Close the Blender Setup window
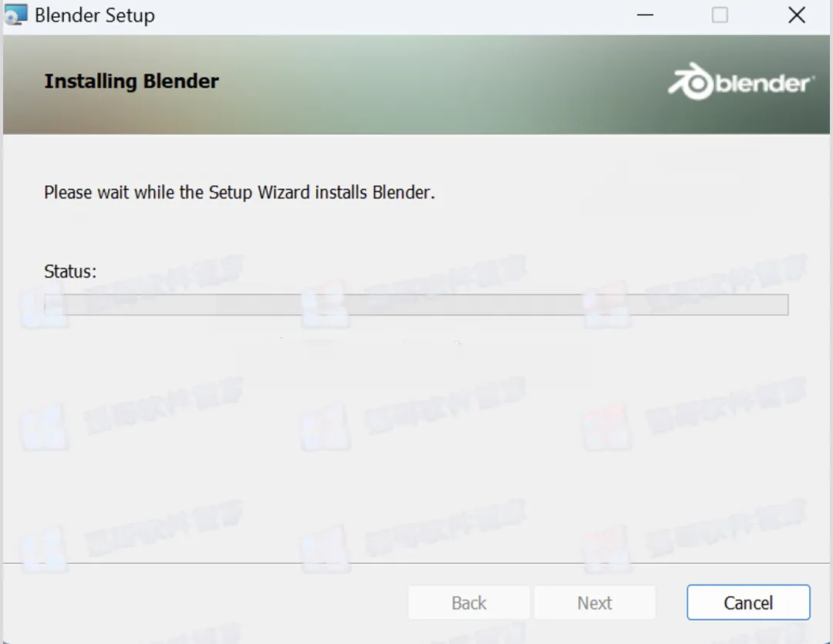This screenshot has width=833, height=644. coord(796,15)
